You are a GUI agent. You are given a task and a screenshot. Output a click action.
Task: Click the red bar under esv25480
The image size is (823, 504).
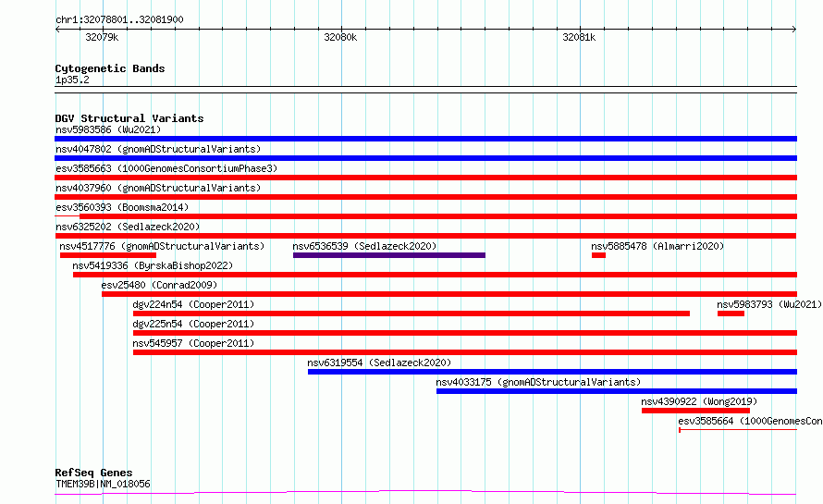pos(449,294)
